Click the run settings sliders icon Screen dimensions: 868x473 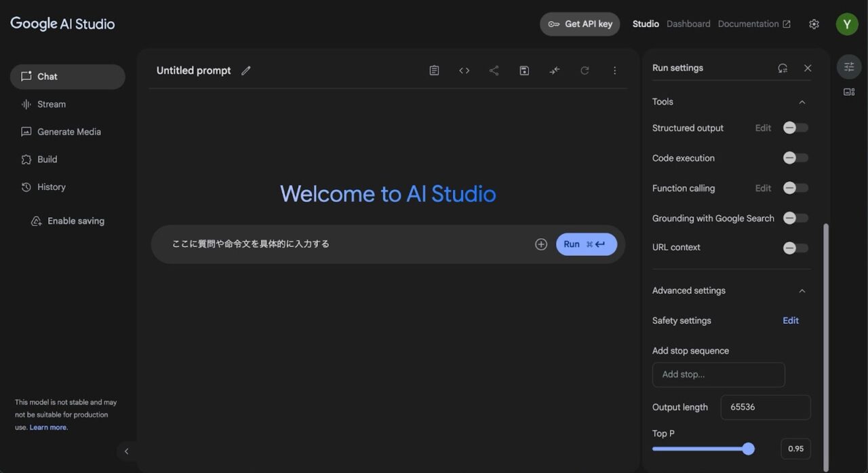click(849, 67)
